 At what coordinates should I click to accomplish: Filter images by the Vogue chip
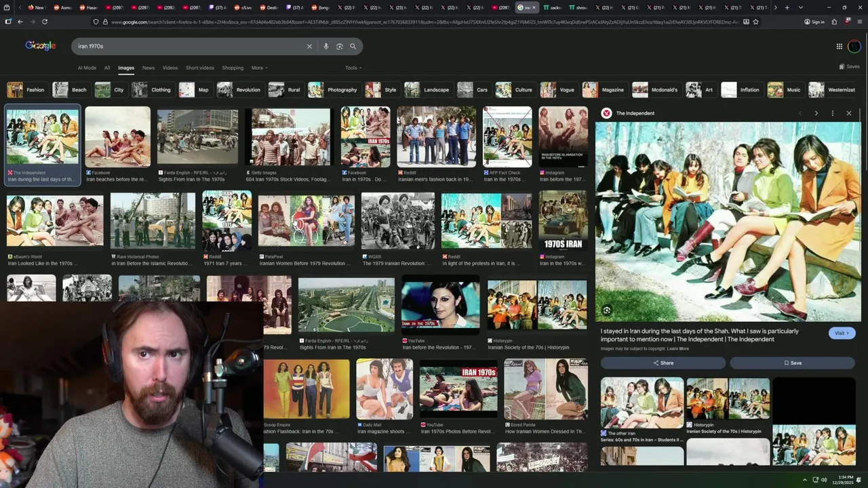click(558, 89)
